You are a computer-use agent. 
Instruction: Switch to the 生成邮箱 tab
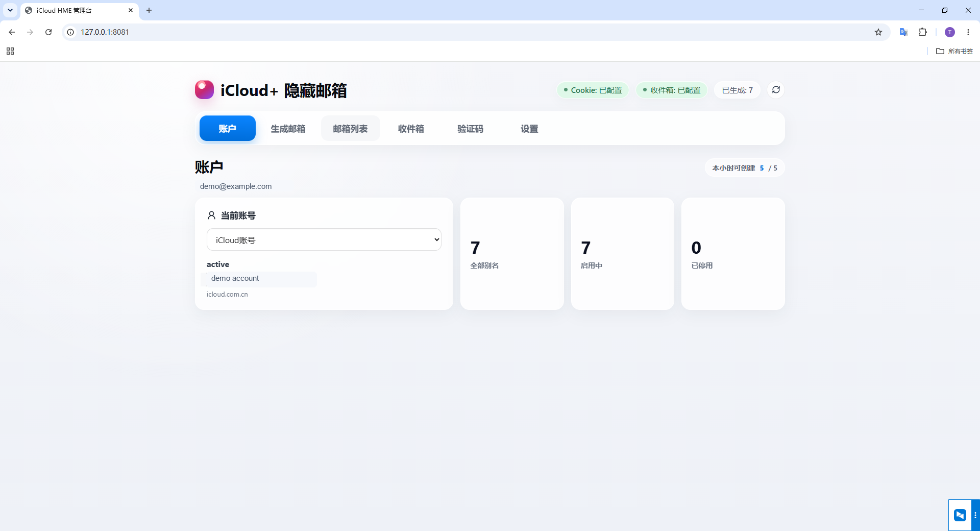pyautogui.click(x=288, y=128)
